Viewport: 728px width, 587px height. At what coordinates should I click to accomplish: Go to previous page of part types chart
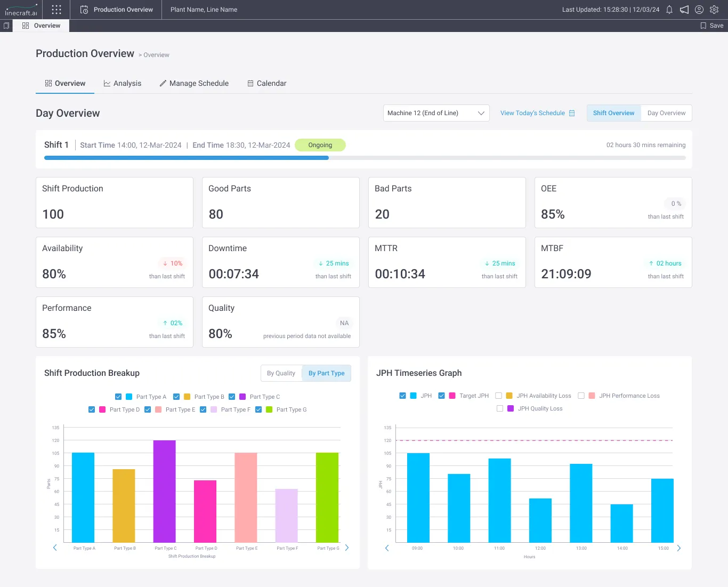[x=55, y=548]
